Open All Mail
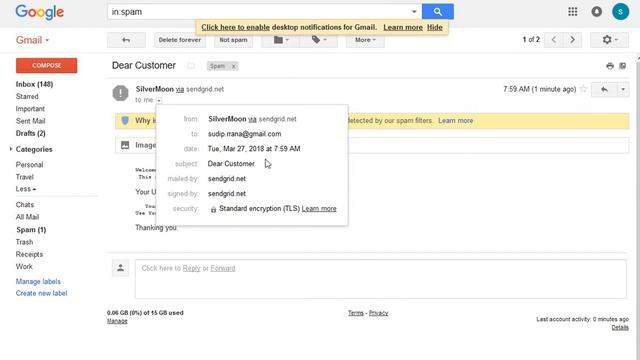This screenshot has height=360, width=640. pyautogui.click(x=27, y=217)
